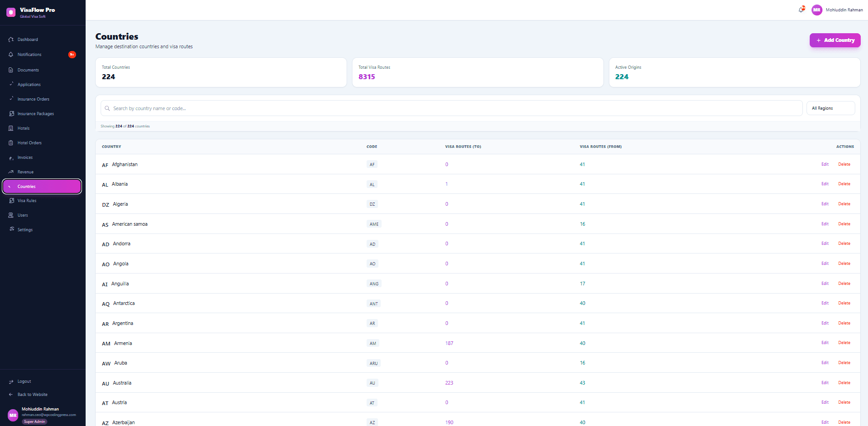The width and height of the screenshot is (868, 426).
Task: Click Edit for Australia
Action: (825, 383)
